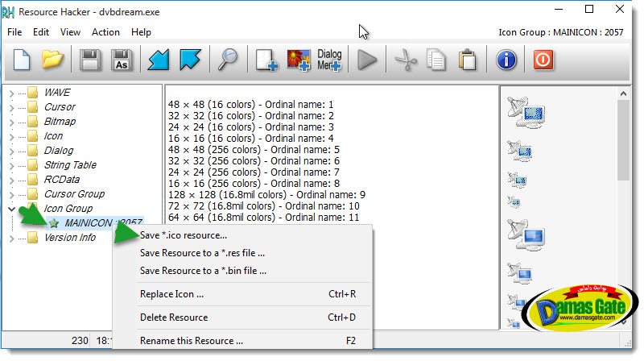Image resolution: width=644 pixels, height=361 pixels.
Task: Choose Delete Resource menu entry
Action: (x=242, y=317)
